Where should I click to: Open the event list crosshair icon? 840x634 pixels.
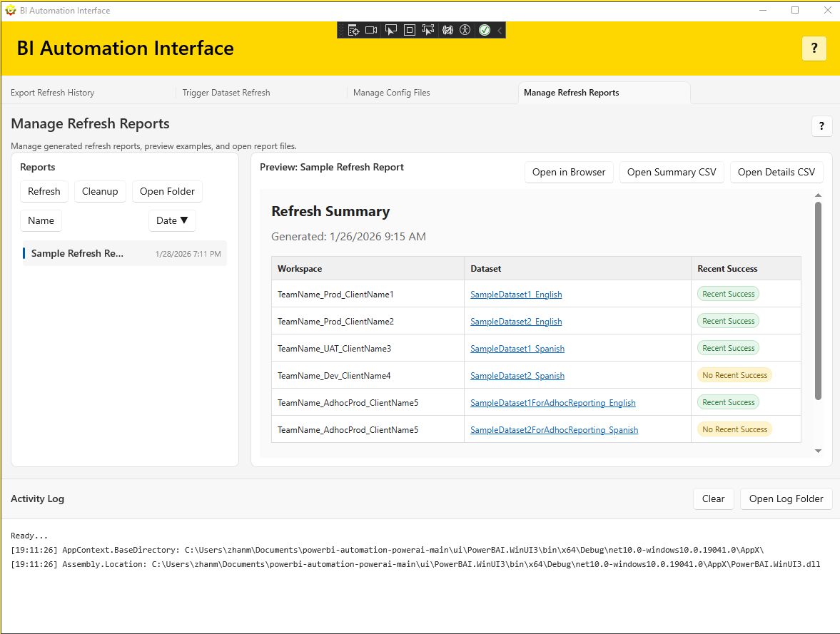(353, 30)
